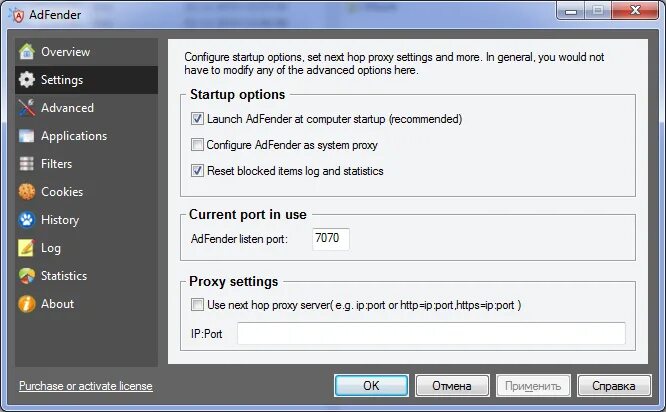Image resolution: width=666 pixels, height=412 pixels.
Task: Uncheck Reset blocked items log and statistics
Action: (197, 171)
